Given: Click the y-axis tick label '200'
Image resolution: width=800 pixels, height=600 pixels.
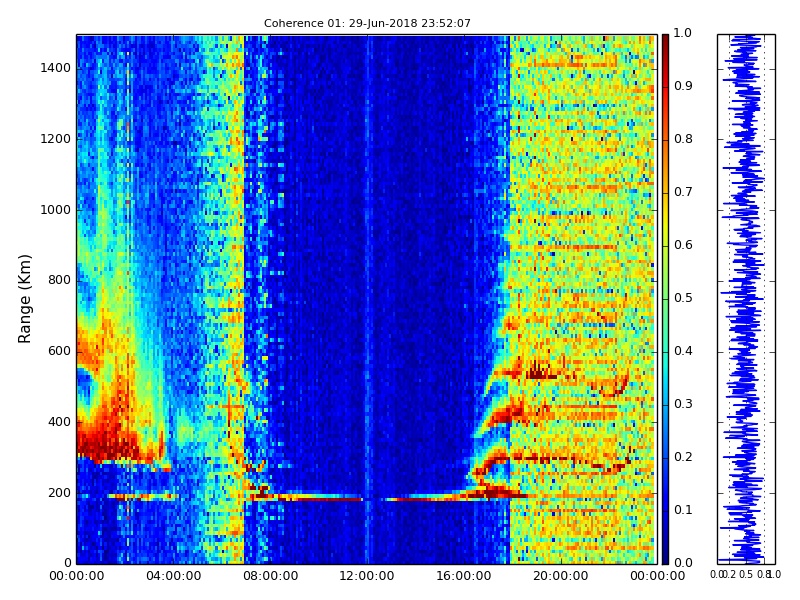Looking at the screenshot, I should click(x=59, y=493).
